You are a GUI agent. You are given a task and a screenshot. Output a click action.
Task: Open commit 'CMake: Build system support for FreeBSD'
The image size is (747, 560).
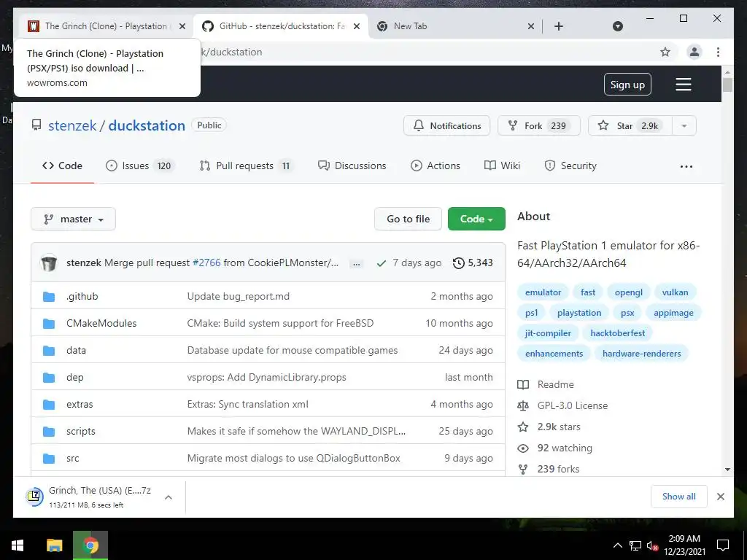point(280,323)
